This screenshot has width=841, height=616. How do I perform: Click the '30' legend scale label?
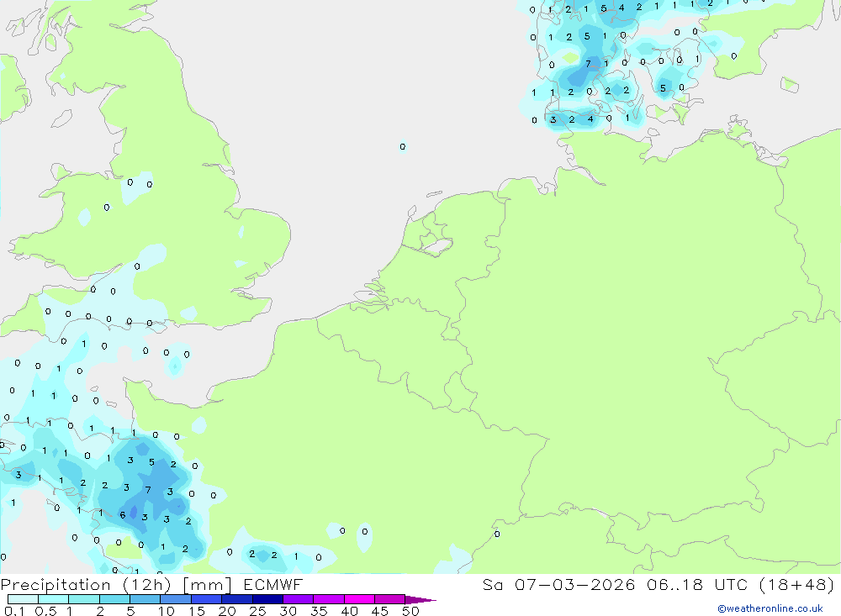click(x=288, y=611)
